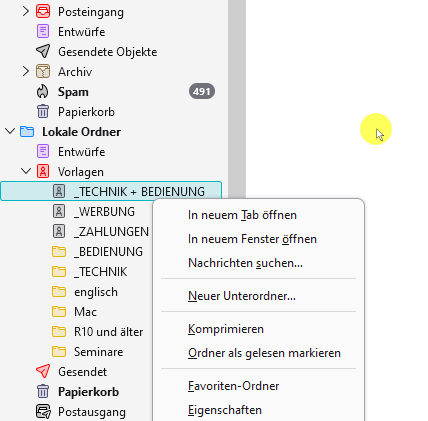
Task: Choose In neuem Tab öffnen
Action: tap(242, 215)
